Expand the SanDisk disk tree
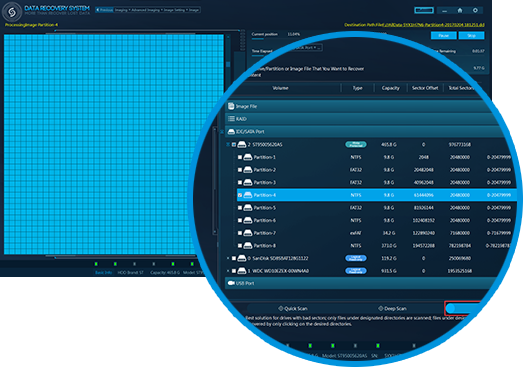Screen dimensions: 524x368 [x=228, y=258]
